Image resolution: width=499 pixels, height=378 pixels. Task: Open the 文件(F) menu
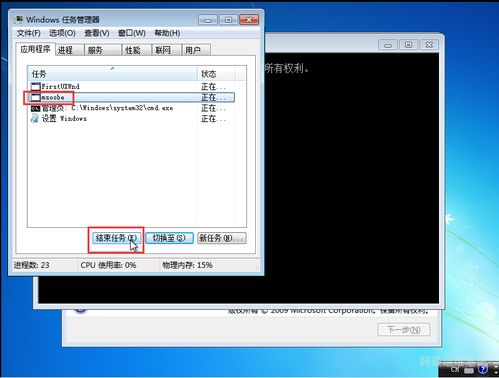click(x=29, y=33)
